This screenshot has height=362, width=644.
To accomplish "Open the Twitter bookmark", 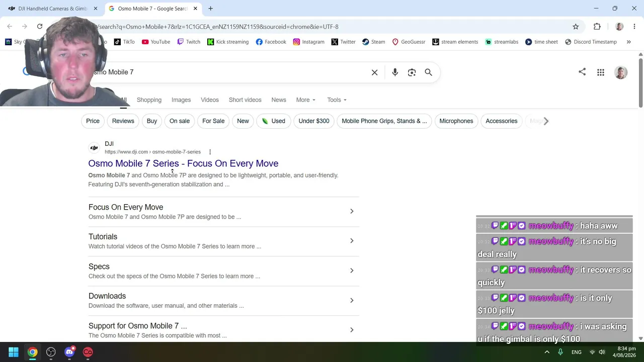I will (x=343, y=42).
